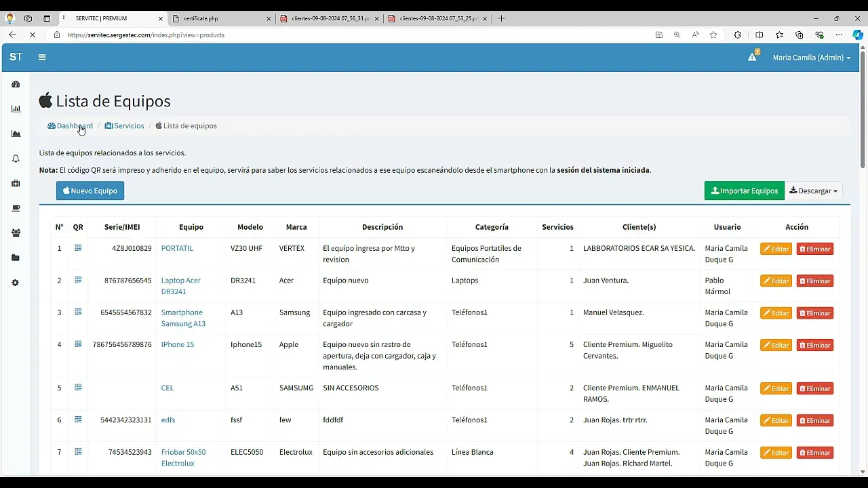The height and width of the screenshot is (488, 868).
Task: Stop page loading with X button
Action: coord(32,35)
